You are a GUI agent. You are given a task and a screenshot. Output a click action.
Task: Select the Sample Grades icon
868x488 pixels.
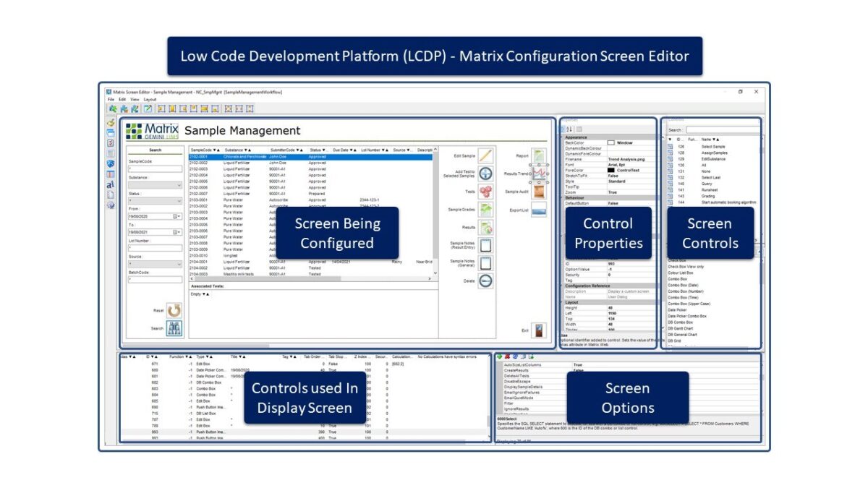(485, 210)
